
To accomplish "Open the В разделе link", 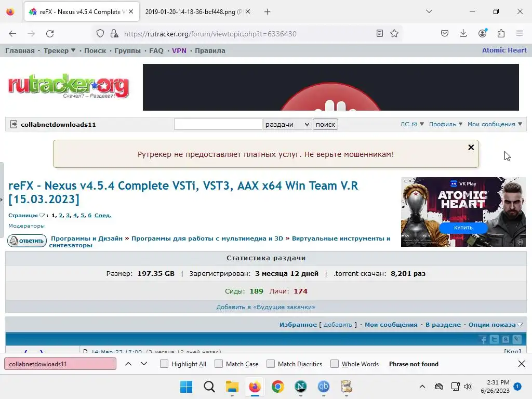I will point(443,325).
